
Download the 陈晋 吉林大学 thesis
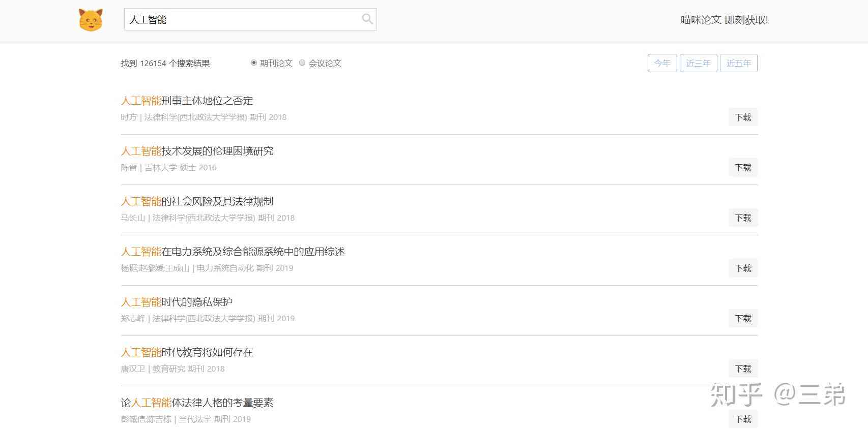pos(743,167)
